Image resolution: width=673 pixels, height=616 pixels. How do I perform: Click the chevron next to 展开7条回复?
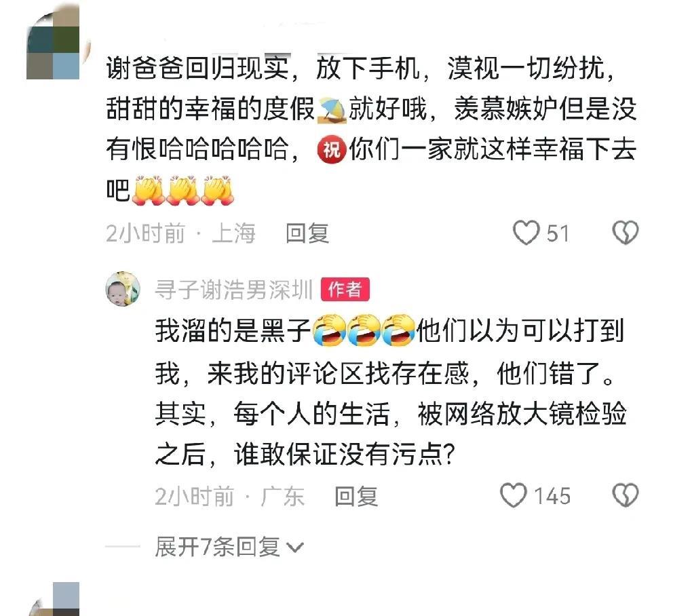295,547
